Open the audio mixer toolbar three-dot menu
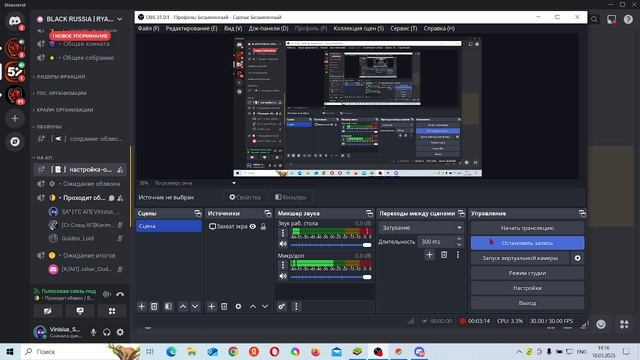This screenshot has height=360, width=640. click(296, 306)
